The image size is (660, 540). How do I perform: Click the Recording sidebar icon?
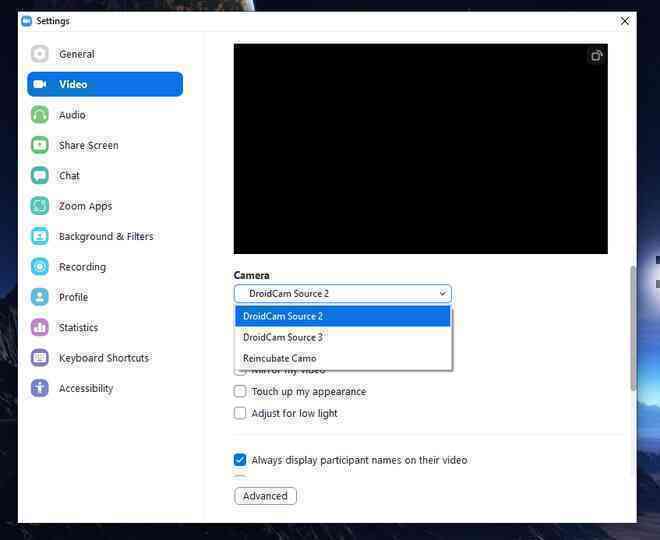(x=40, y=266)
